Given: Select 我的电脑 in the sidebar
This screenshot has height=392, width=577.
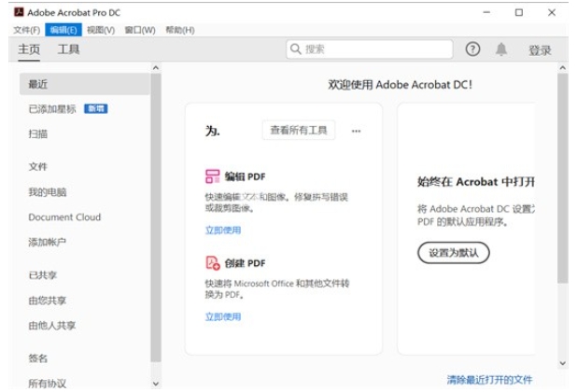Looking at the screenshot, I should 48,192.
